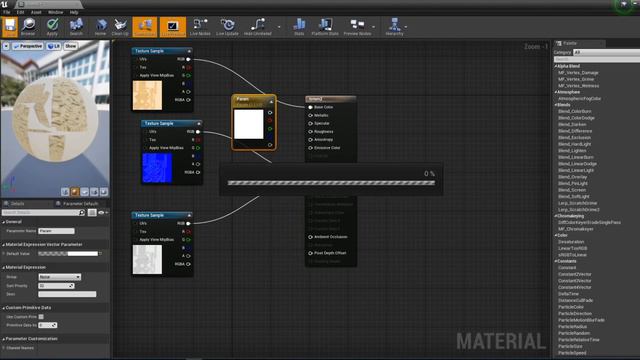Click the Roughness input pin

310,132
